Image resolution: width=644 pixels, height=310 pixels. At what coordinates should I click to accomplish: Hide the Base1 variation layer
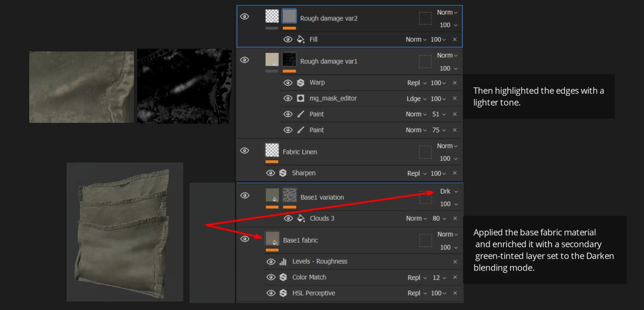(x=245, y=195)
